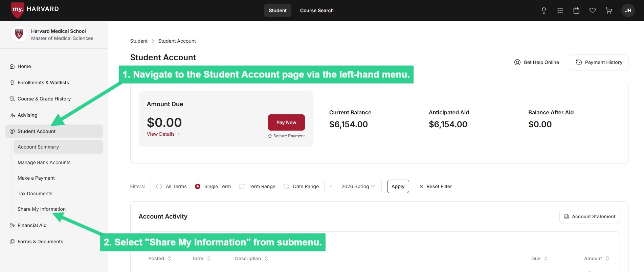Screen dimensions: 644x272
Task: Open favorites heart icon
Action: 593,10
